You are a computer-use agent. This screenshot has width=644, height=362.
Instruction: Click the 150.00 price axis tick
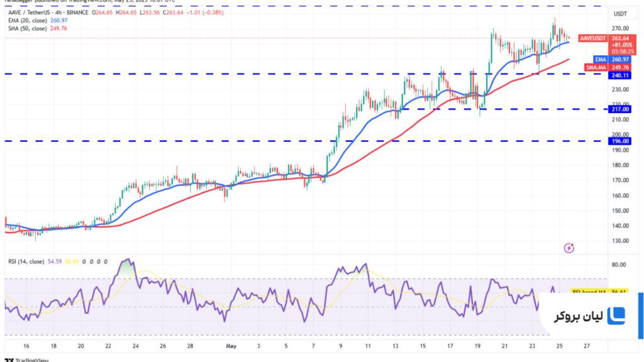[x=620, y=211]
